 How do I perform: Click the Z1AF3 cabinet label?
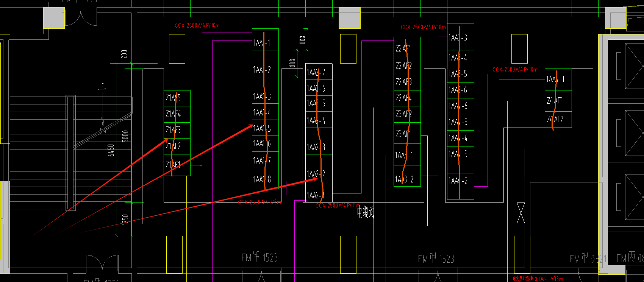point(173,130)
